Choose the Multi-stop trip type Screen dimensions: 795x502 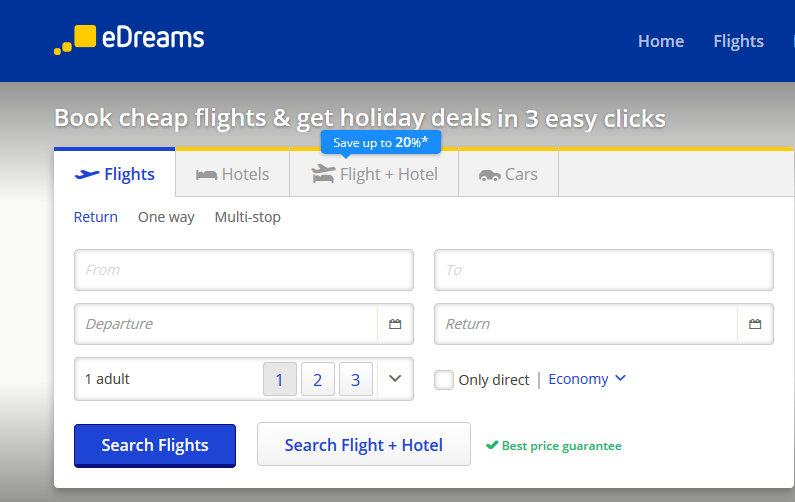click(x=247, y=217)
